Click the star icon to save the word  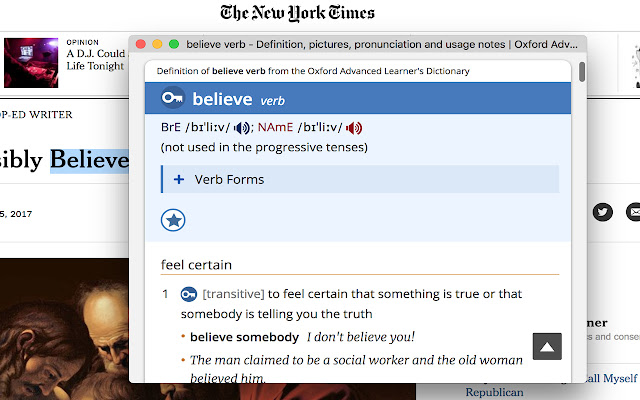(x=174, y=220)
